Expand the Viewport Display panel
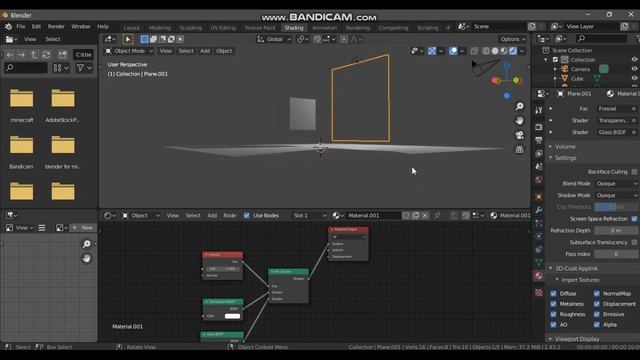The height and width of the screenshot is (360, 640). tap(577, 339)
